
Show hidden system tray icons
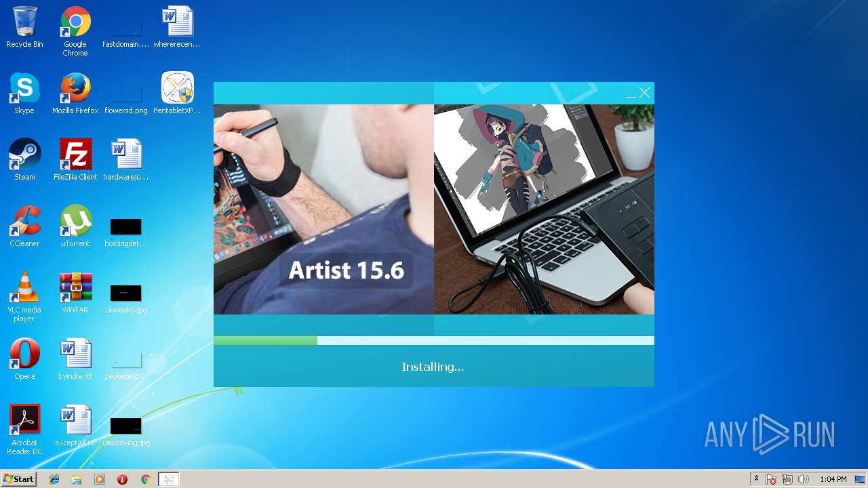[x=757, y=479]
